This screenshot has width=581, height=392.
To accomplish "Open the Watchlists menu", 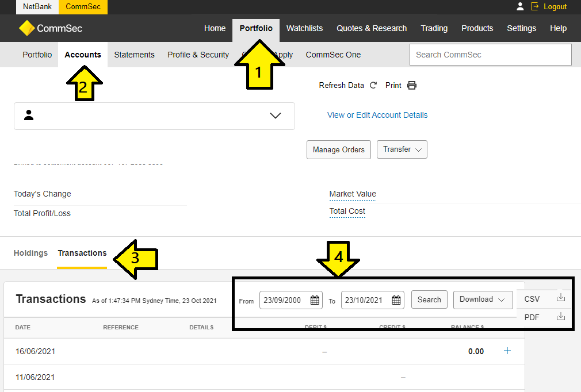I will tap(304, 28).
